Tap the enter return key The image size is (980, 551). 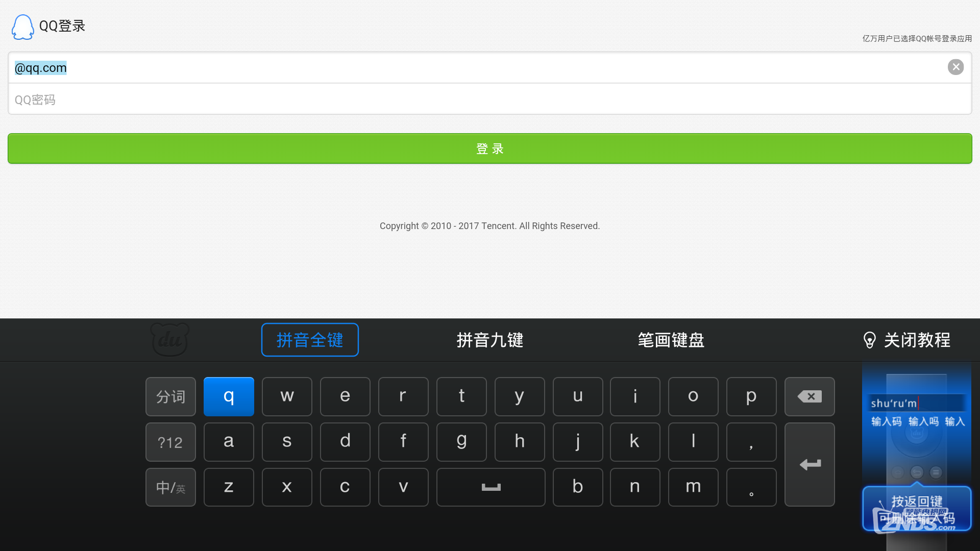click(x=810, y=464)
